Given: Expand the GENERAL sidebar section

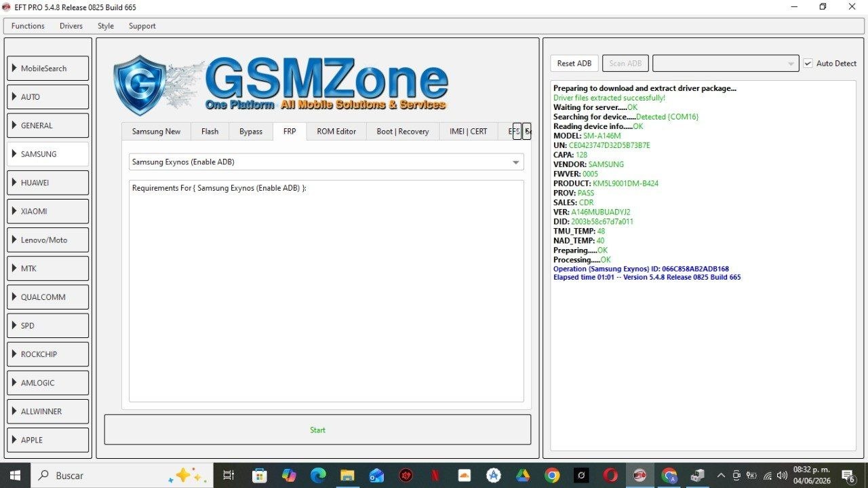Looking at the screenshot, I should pos(48,126).
